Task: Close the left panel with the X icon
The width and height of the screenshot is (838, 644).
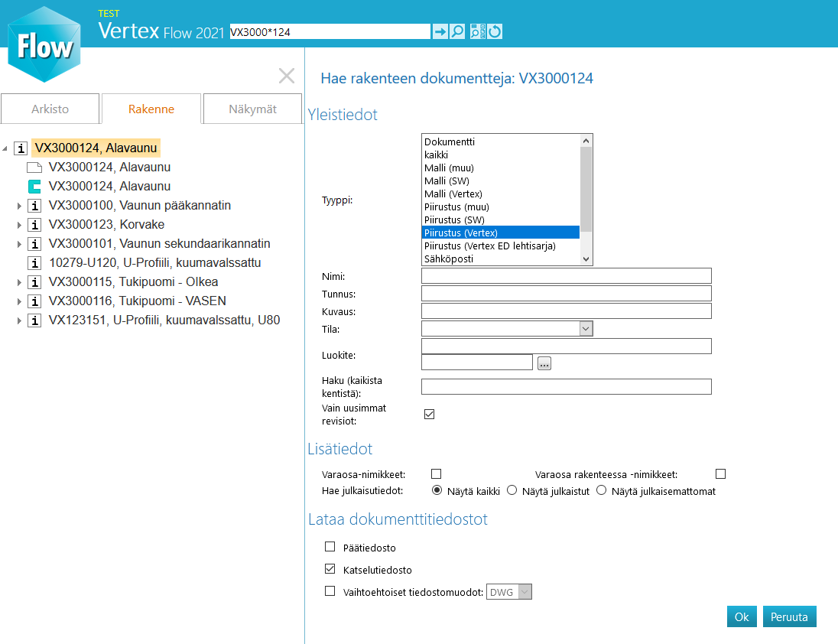Action: pyautogui.click(x=287, y=76)
